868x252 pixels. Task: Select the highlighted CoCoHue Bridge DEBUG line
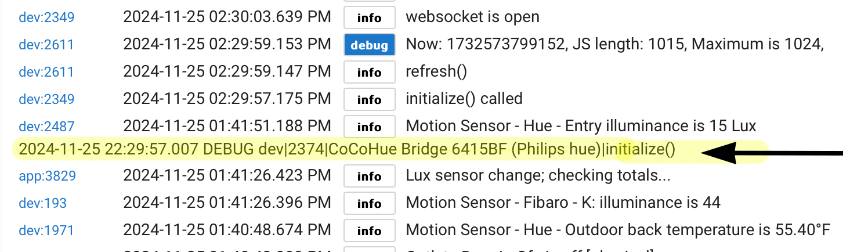click(347, 150)
